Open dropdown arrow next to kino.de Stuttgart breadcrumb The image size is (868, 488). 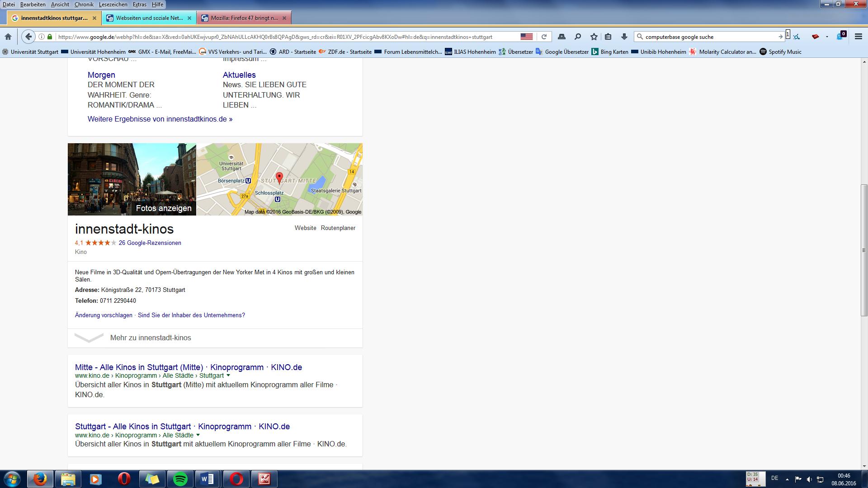[228, 375]
